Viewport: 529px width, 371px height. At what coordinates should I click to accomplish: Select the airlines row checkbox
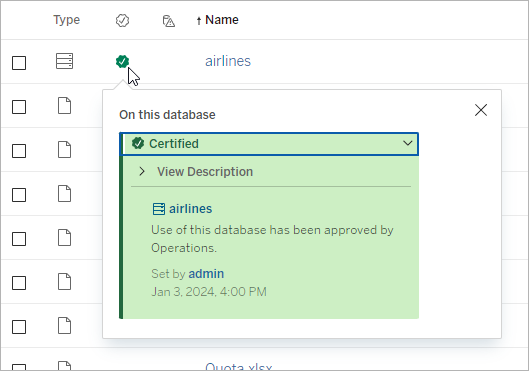coord(19,63)
